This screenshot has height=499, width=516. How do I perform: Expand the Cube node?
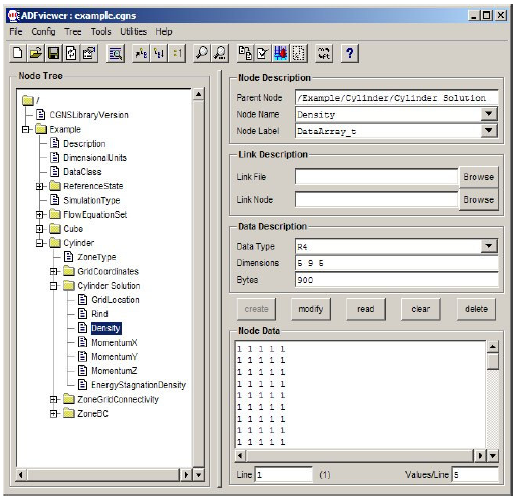coord(39,229)
